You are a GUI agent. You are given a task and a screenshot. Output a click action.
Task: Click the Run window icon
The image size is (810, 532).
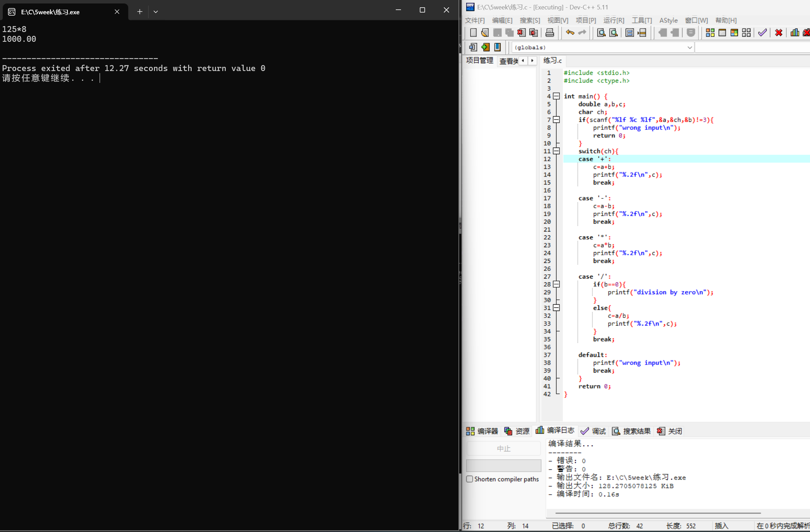coord(722,33)
